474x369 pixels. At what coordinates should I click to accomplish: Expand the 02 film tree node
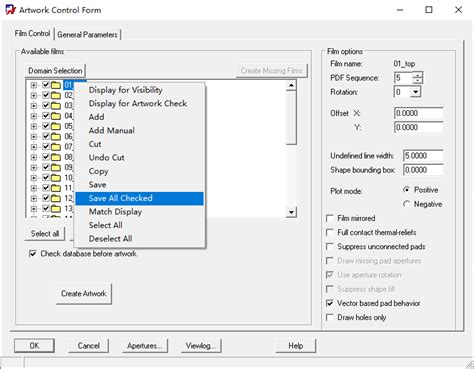point(34,96)
